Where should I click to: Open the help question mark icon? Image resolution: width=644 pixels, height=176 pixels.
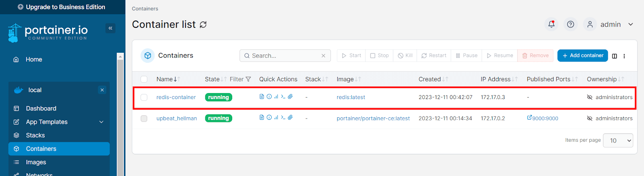(570, 24)
